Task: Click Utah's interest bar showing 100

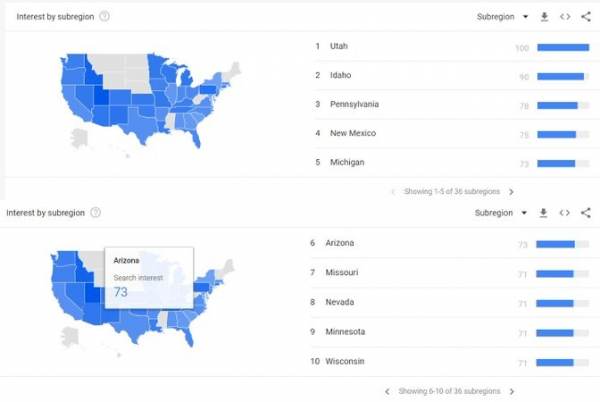Action: (563, 47)
